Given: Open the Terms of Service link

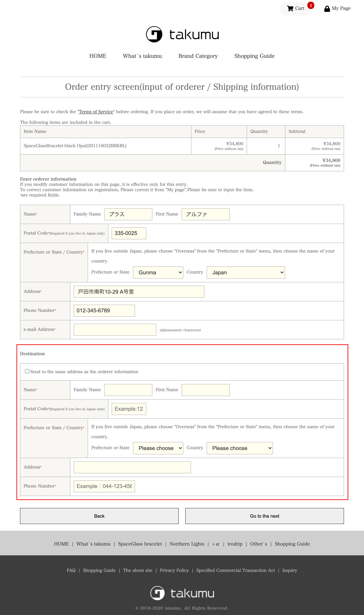Looking at the screenshot, I should (96, 111).
